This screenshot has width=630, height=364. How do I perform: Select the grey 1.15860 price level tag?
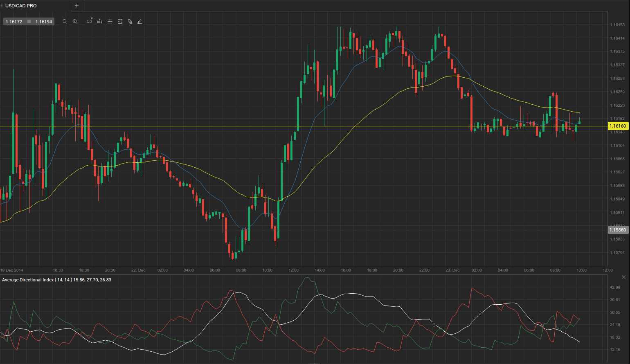(617, 230)
